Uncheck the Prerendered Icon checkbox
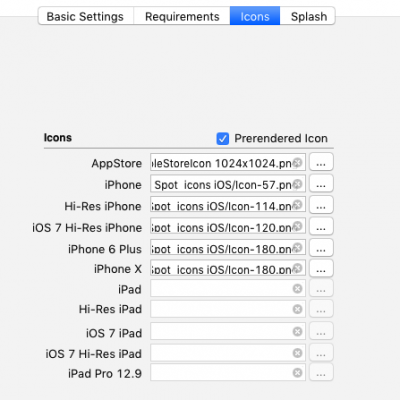This screenshot has height=400, width=400. coord(223,138)
